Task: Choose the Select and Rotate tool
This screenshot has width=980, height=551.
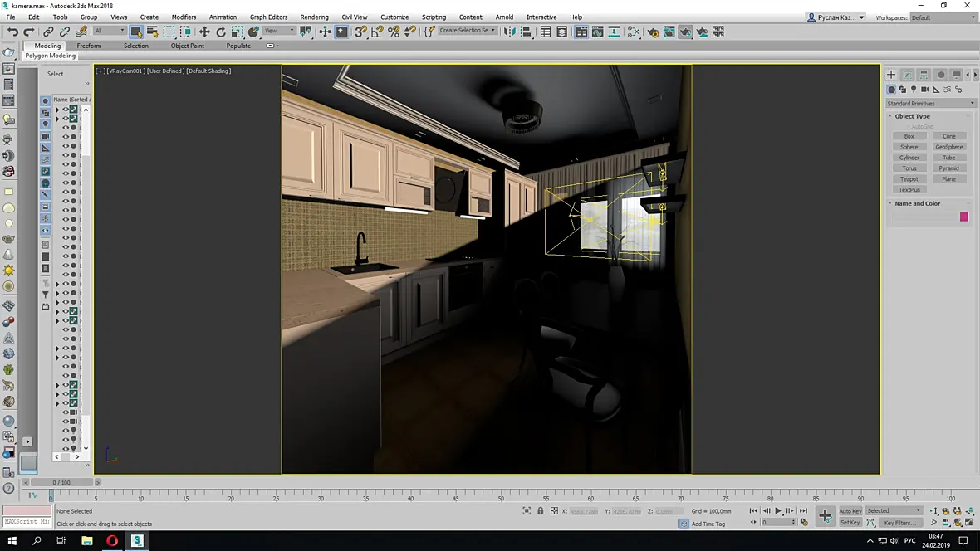Action: click(x=221, y=32)
